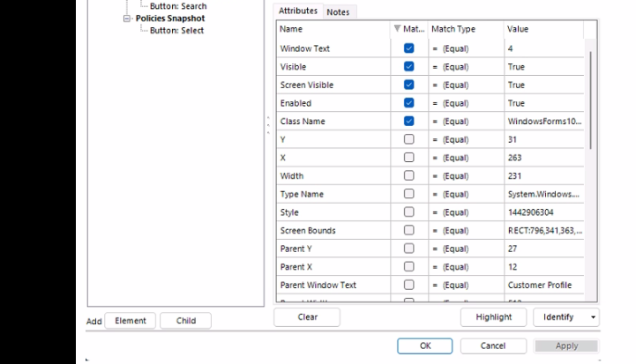Click the Clear button
The width and height of the screenshot is (636, 364).
pos(307,317)
